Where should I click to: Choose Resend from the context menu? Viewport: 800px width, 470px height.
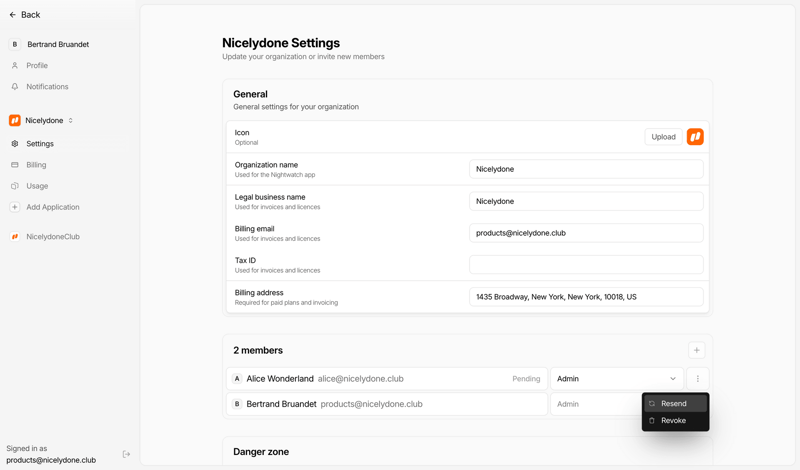[x=675, y=404]
